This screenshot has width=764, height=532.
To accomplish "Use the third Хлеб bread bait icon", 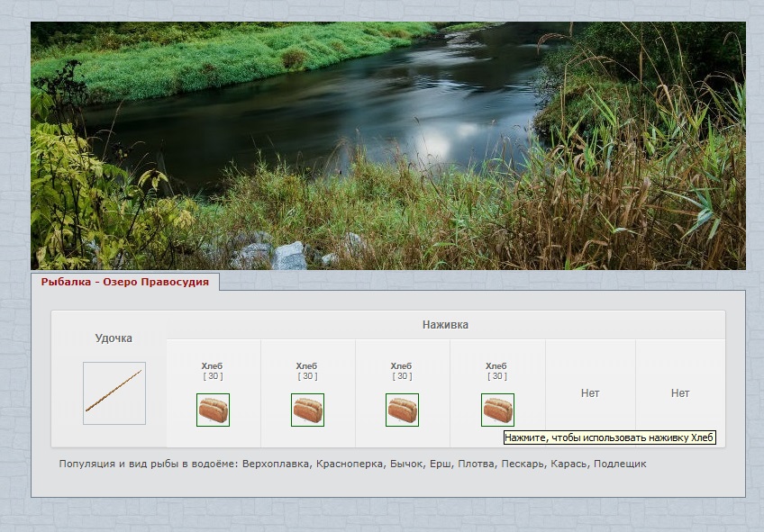I will (402, 410).
